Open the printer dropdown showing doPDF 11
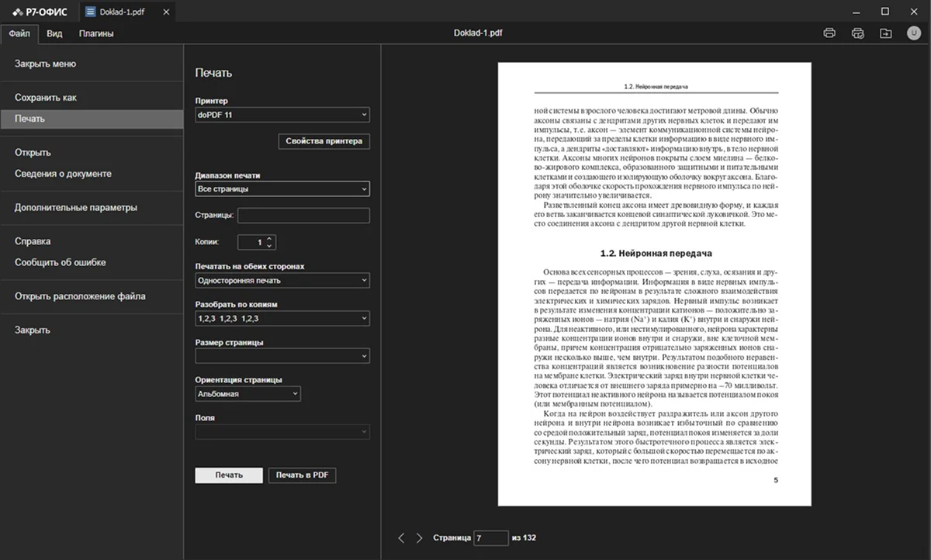Image resolution: width=931 pixels, height=560 pixels. (282, 115)
